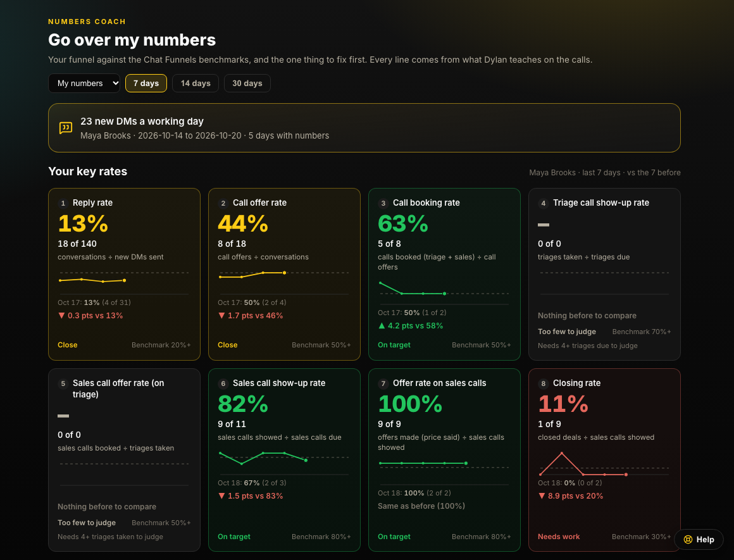Viewport: 734px width, 560px height.
Task: Click On target under Sales call show-up
Action: [234, 537]
